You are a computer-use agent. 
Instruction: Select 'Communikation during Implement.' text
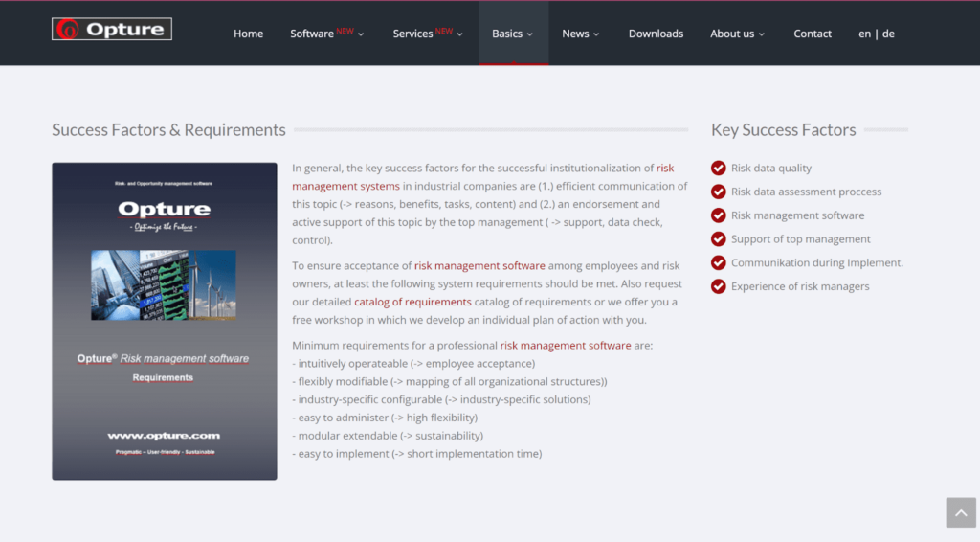[x=817, y=263]
